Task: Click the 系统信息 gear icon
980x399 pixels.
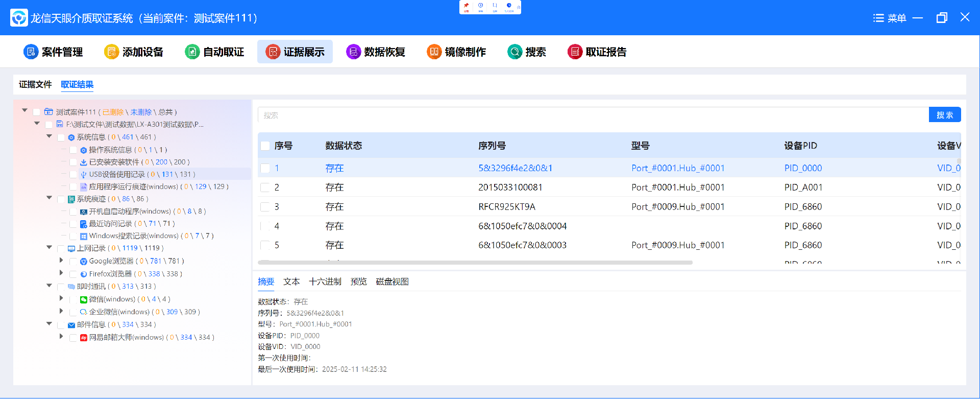Action: 71,137
